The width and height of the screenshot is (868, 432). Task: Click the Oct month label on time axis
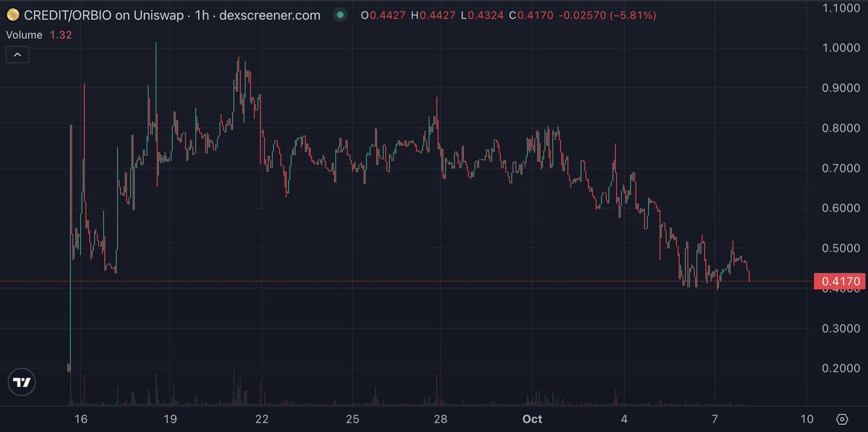click(533, 419)
